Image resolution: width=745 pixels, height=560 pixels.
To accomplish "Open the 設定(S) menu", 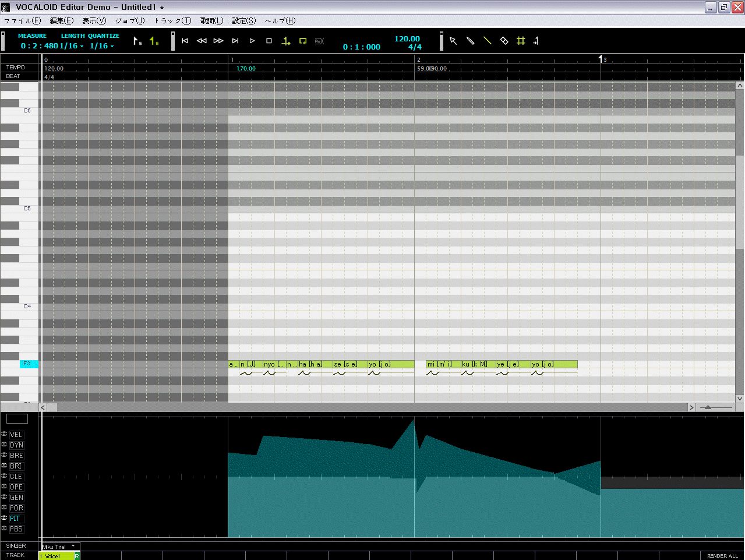I will pyautogui.click(x=244, y=20).
